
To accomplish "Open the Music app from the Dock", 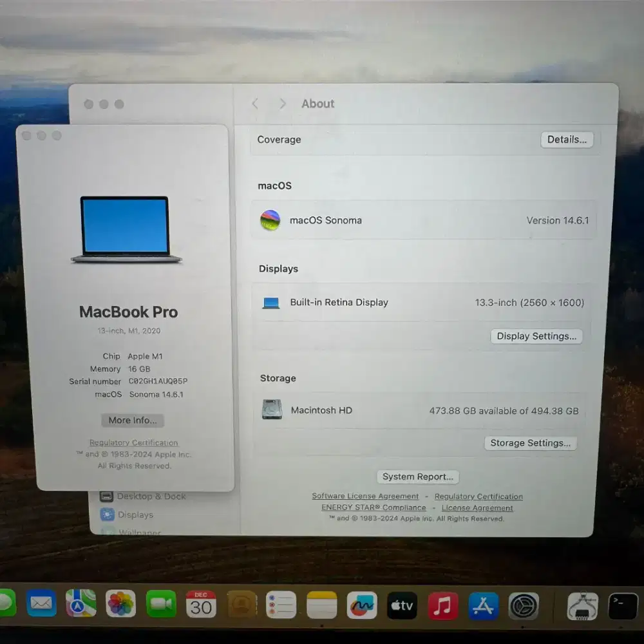I will pos(442,604).
